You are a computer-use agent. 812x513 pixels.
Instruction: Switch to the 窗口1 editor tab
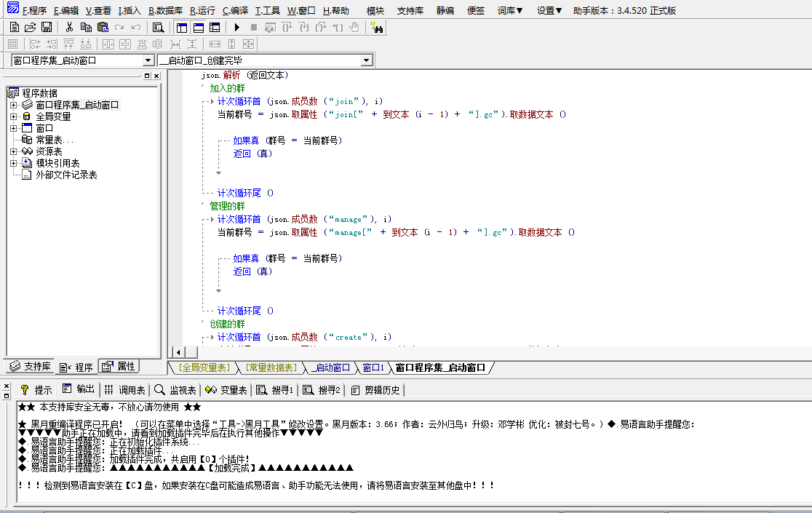pyautogui.click(x=373, y=367)
